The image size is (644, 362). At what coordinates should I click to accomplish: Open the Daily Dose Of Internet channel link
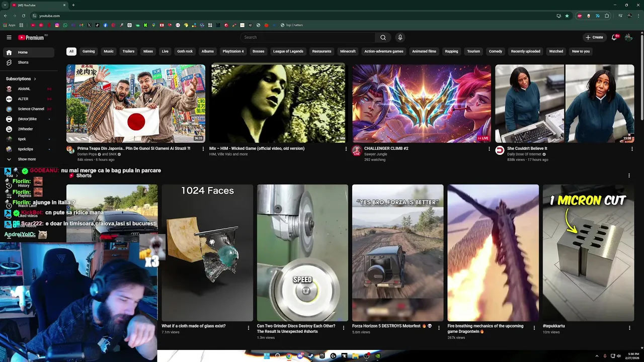(x=524, y=154)
